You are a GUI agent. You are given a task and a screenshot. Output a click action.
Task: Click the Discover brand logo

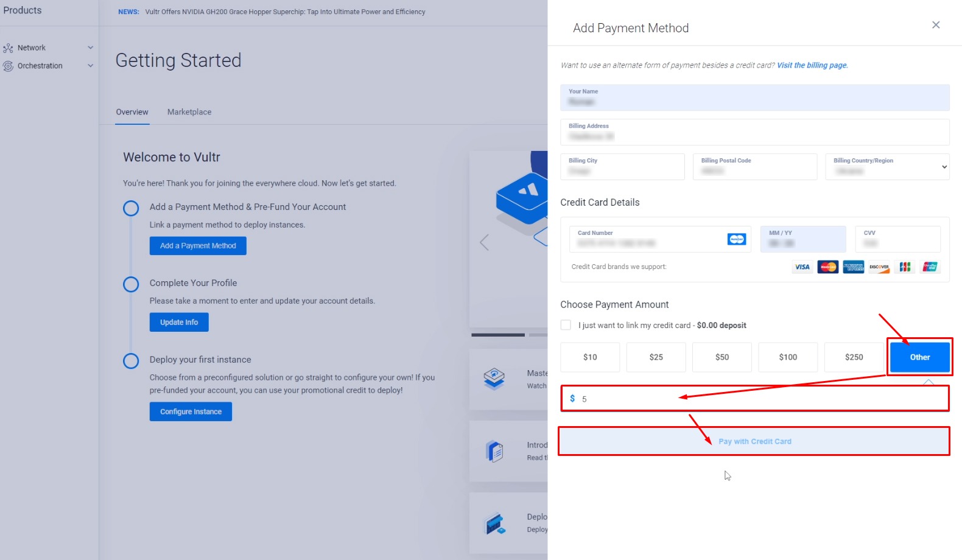point(879,267)
